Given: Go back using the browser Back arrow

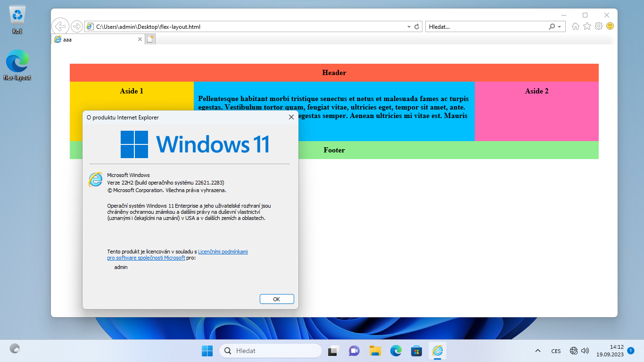Looking at the screenshot, I should (60, 26).
